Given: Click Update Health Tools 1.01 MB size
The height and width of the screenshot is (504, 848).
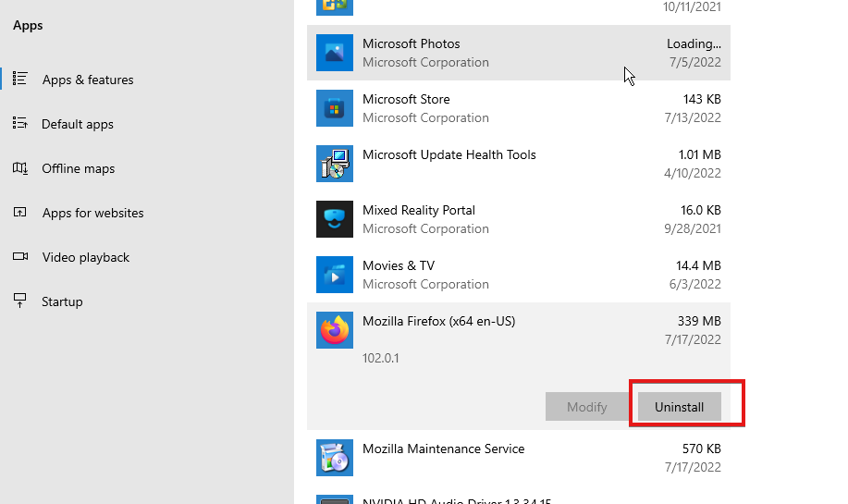Looking at the screenshot, I should (700, 154).
